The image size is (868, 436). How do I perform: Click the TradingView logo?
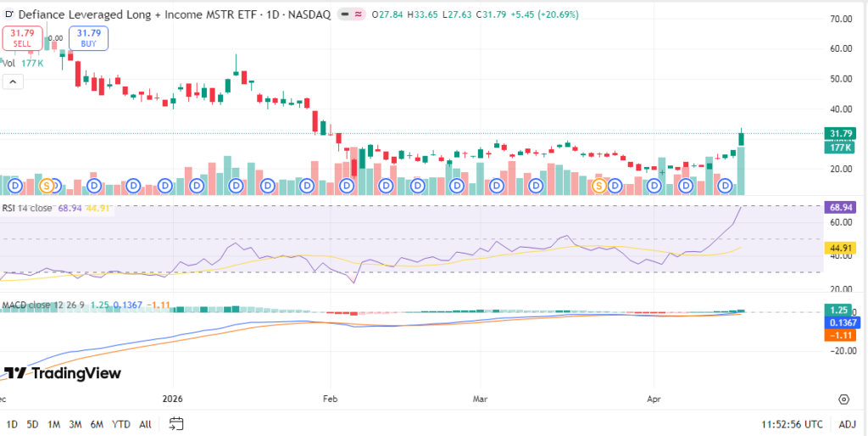point(63,373)
